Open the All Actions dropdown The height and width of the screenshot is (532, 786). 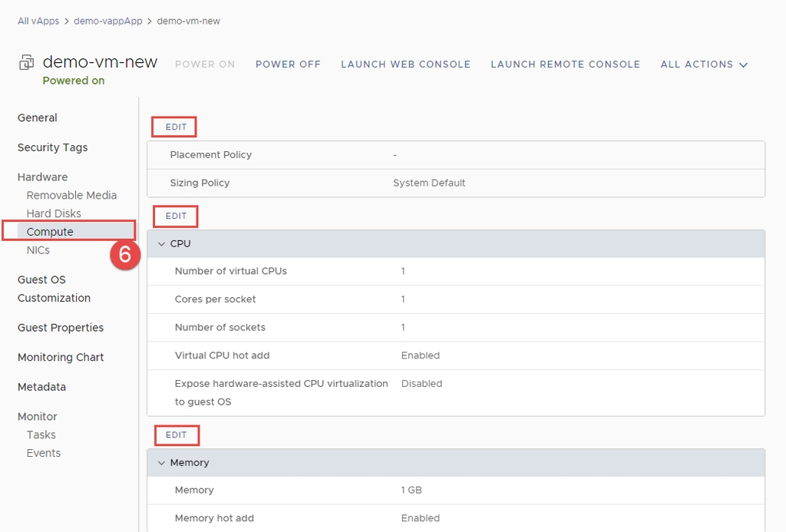click(704, 64)
